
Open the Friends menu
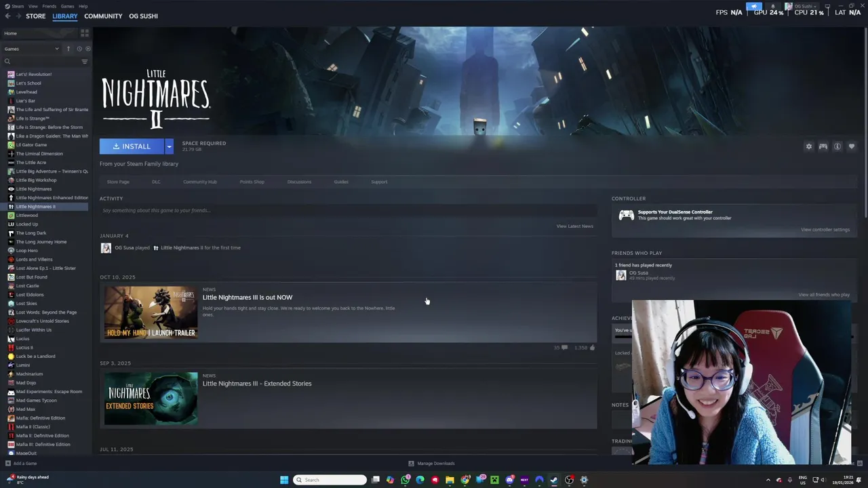point(50,6)
